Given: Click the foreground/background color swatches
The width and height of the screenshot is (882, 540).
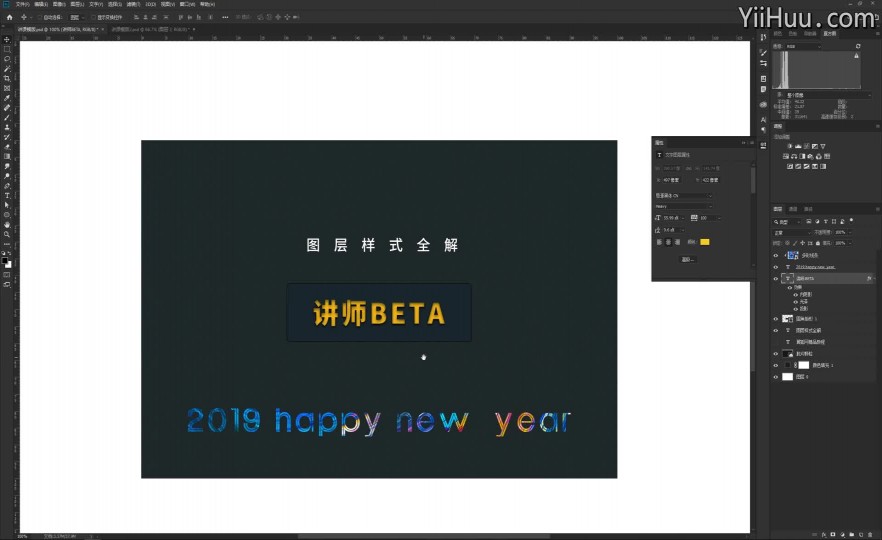Looking at the screenshot, I should (7, 262).
